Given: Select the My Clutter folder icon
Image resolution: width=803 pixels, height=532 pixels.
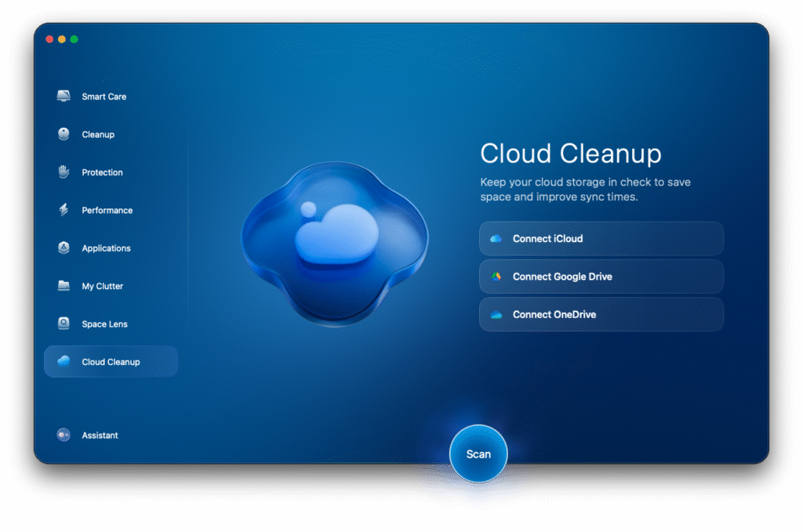Looking at the screenshot, I should tap(64, 286).
